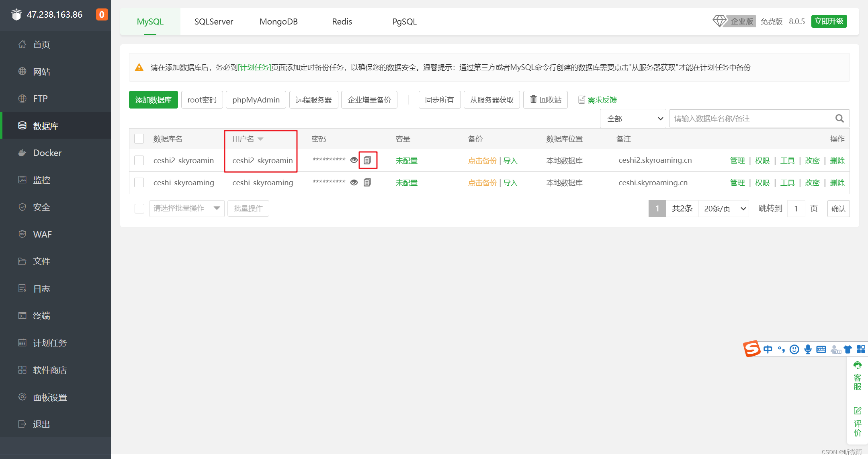Screen dimensions: 868x459
Task: Click the 添加数据库 button
Action: pyautogui.click(x=153, y=100)
